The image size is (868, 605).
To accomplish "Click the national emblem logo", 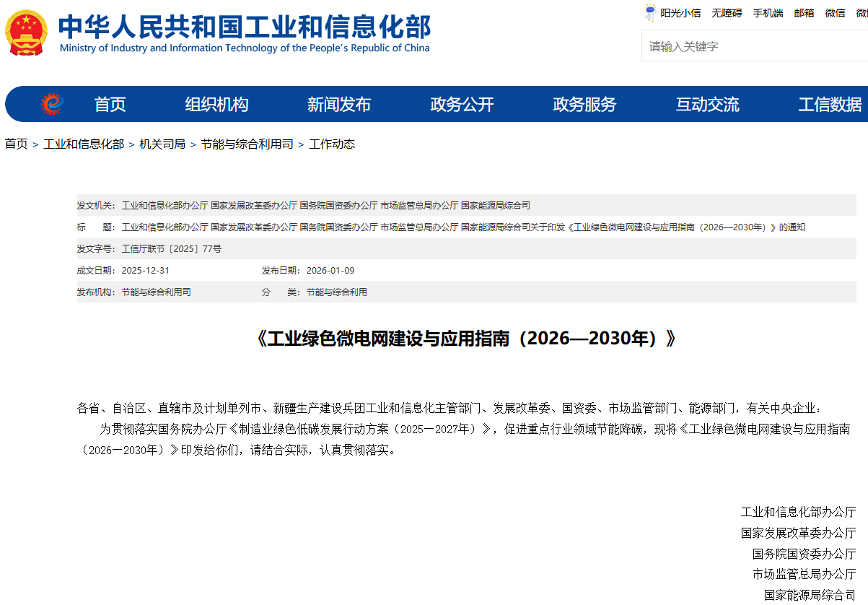I will (27, 33).
